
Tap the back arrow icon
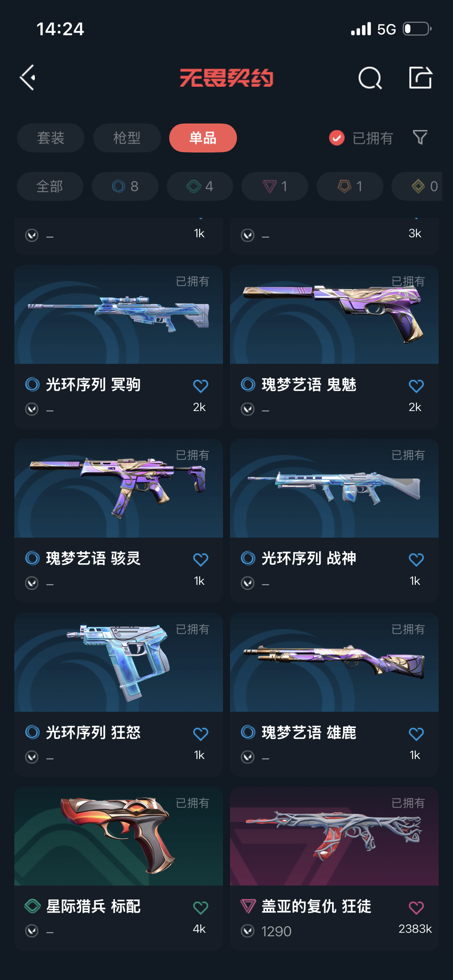pyautogui.click(x=28, y=78)
